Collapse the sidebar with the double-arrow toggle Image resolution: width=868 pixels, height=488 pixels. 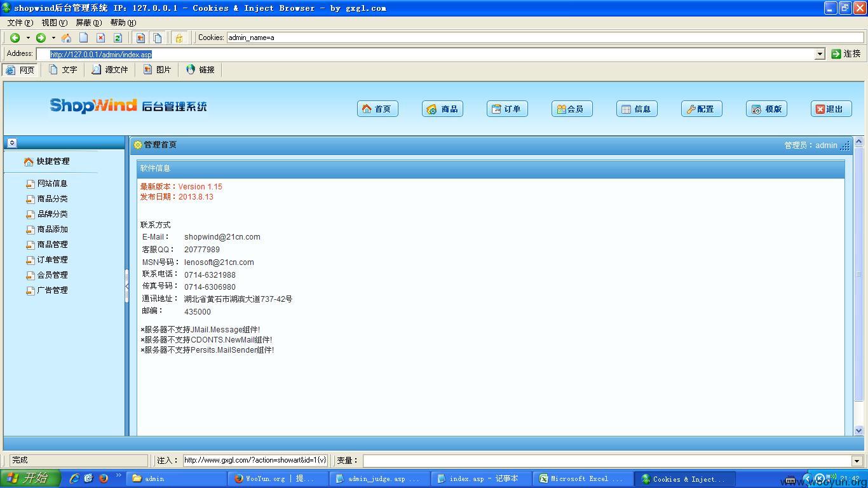pos(11,143)
